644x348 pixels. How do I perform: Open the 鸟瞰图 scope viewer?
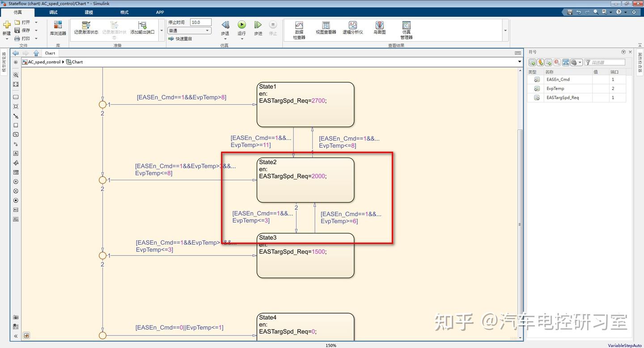[379, 29]
